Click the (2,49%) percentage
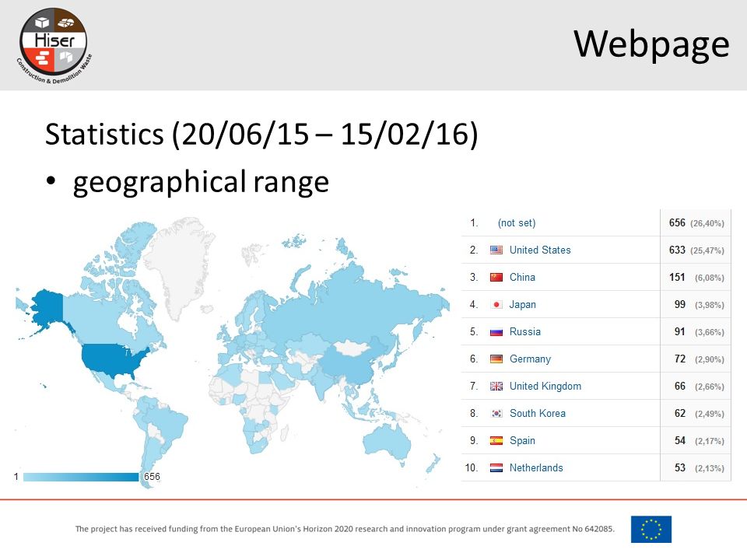This screenshot has height=560, width=747. click(x=710, y=414)
